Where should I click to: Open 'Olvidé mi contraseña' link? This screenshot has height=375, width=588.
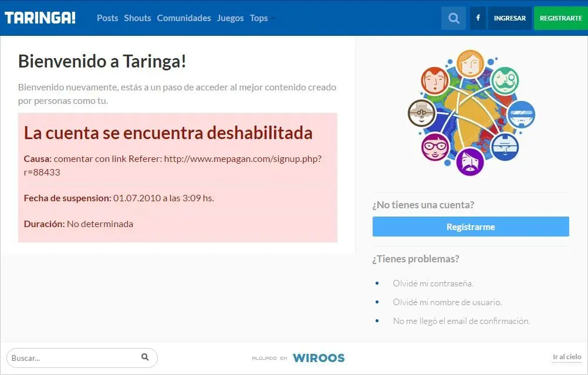click(x=432, y=283)
